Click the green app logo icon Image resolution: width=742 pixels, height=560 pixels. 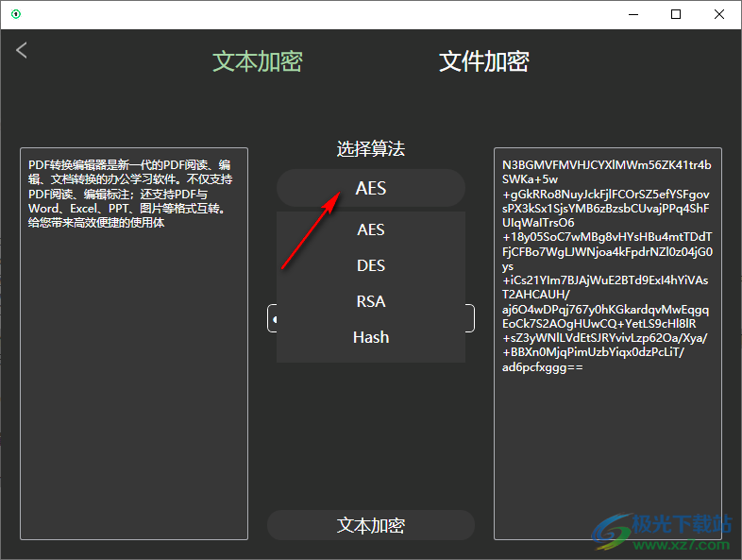pyautogui.click(x=16, y=14)
